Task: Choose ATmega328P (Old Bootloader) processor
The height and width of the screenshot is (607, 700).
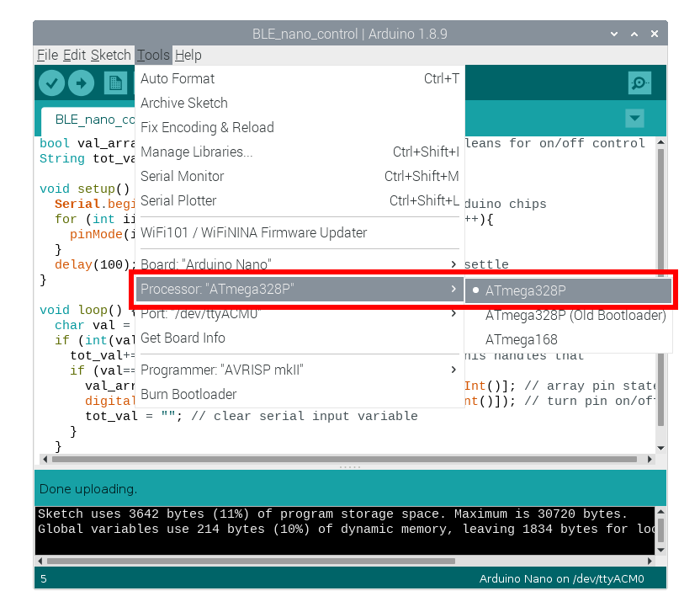Action: point(568,316)
